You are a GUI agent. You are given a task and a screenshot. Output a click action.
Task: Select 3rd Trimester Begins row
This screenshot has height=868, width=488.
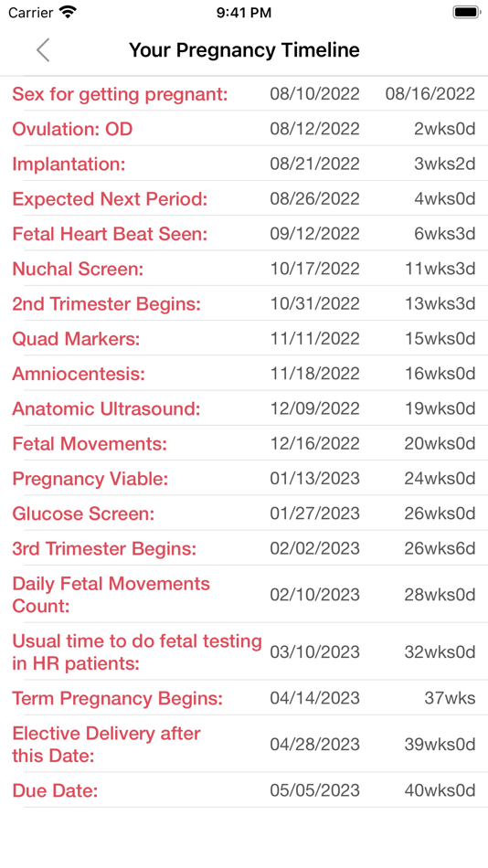tap(244, 548)
